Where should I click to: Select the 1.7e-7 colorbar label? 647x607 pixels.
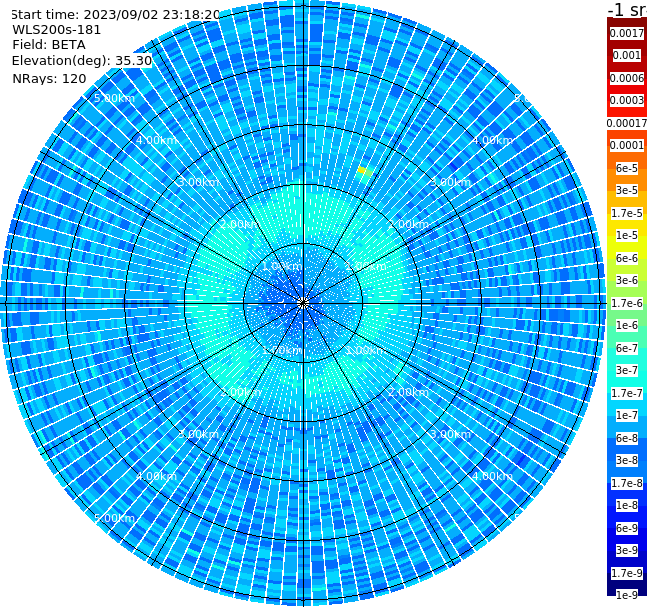tap(627, 393)
